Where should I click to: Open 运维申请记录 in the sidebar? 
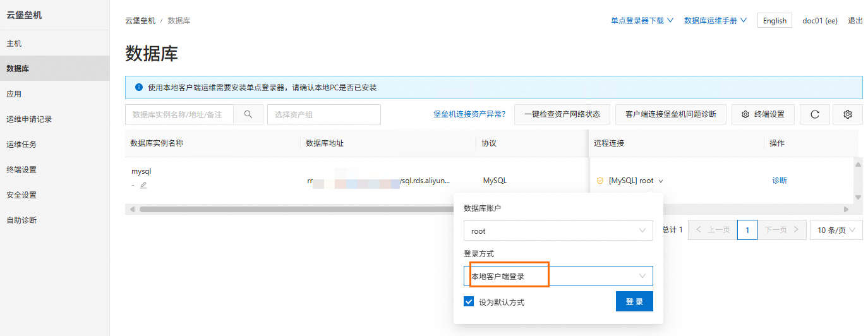(x=55, y=119)
